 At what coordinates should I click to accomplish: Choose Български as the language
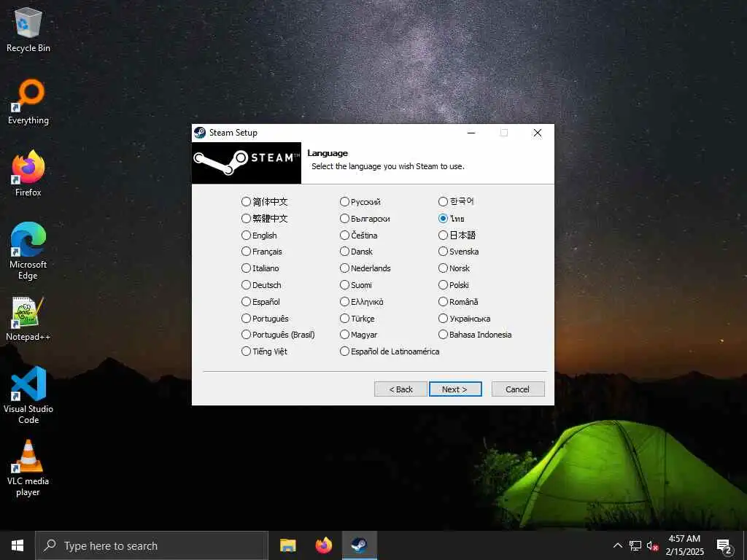[365, 219]
